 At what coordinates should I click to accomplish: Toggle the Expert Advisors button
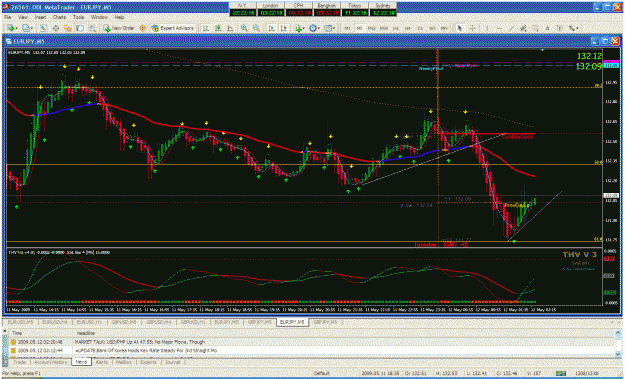[x=173, y=28]
